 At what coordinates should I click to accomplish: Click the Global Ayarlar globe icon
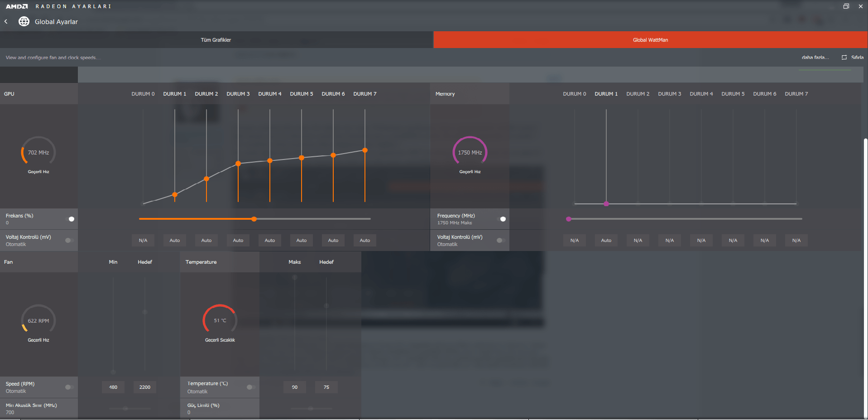tap(24, 21)
